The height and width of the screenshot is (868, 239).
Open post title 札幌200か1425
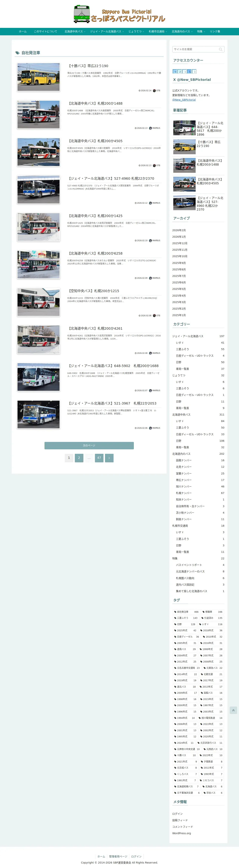[95, 216]
